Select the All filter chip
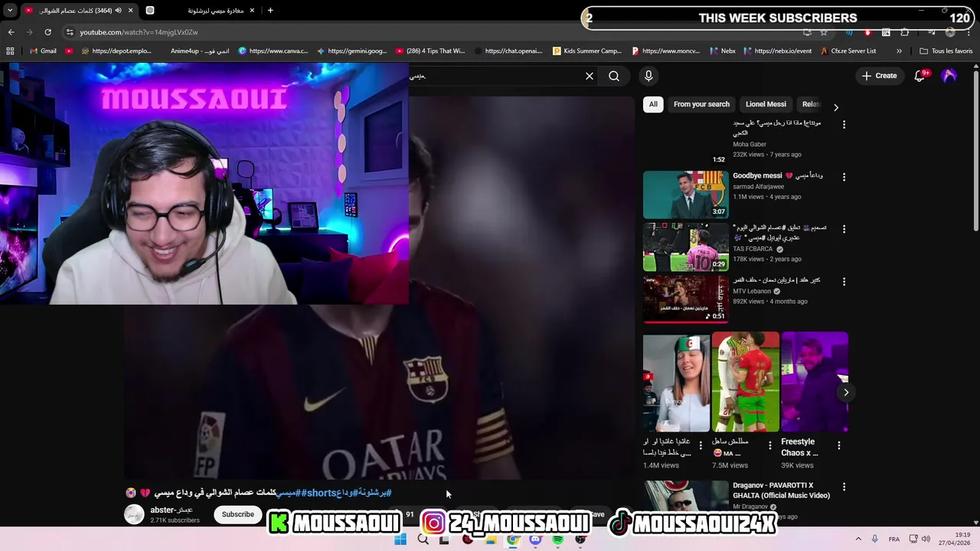The width and height of the screenshot is (980, 551). 653,104
